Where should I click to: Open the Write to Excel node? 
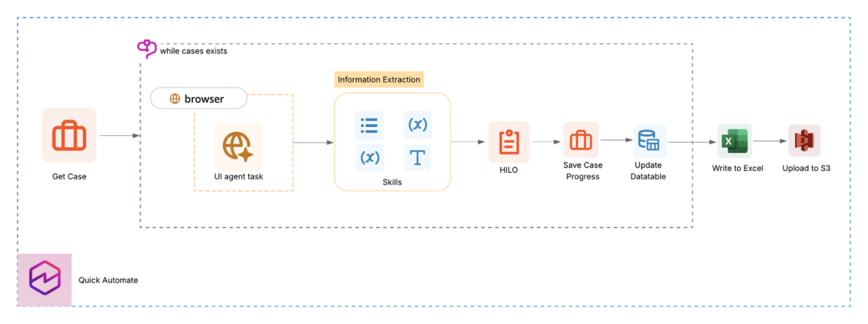734,141
